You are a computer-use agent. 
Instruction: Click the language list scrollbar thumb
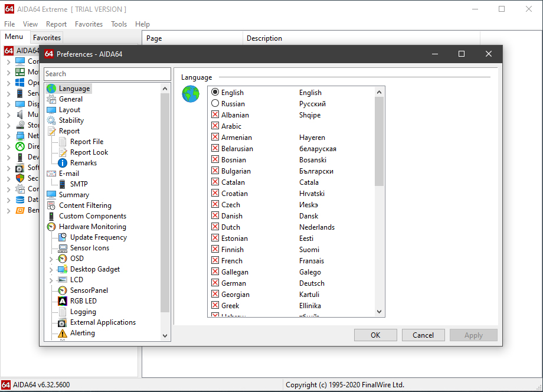tap(379, 141)
